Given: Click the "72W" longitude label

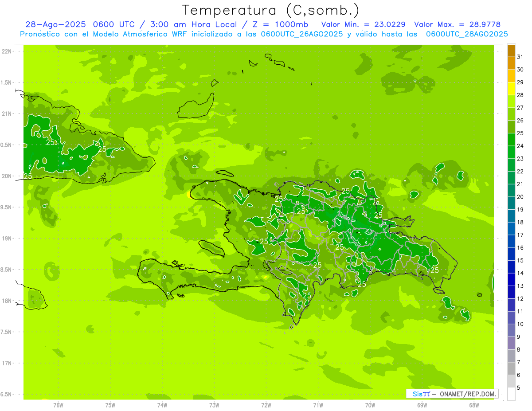Looking at the screenshot, I should pos(266,405).
